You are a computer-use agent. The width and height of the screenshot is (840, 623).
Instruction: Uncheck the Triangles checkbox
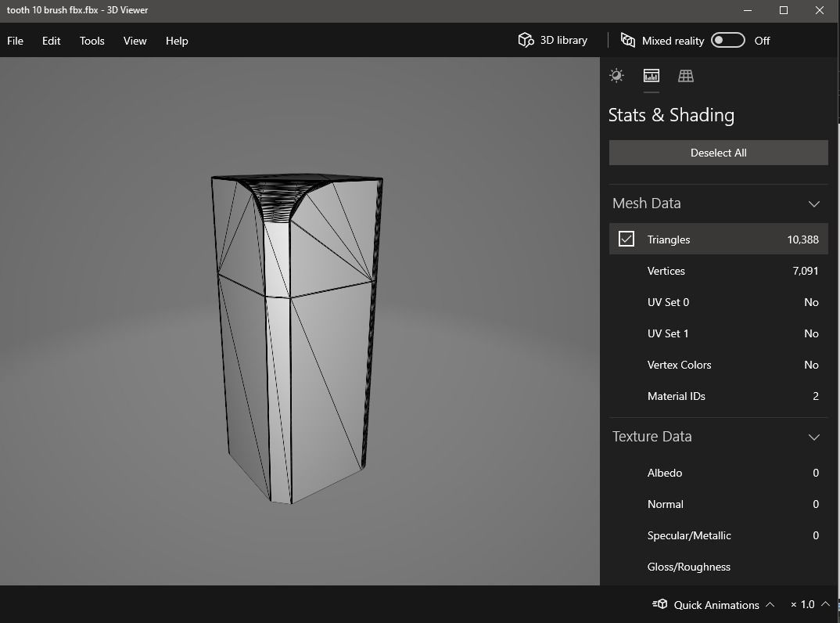626,239
